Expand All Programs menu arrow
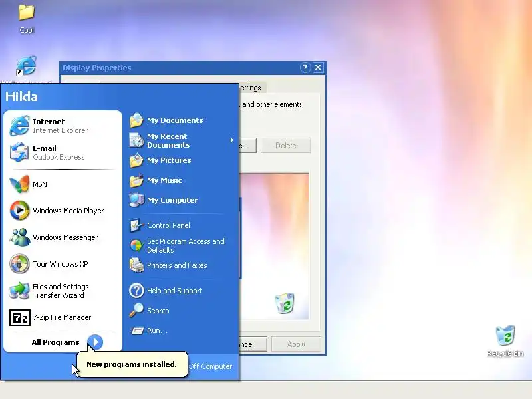The width and height of the screenshot is (532, 399). coord(95,342)
